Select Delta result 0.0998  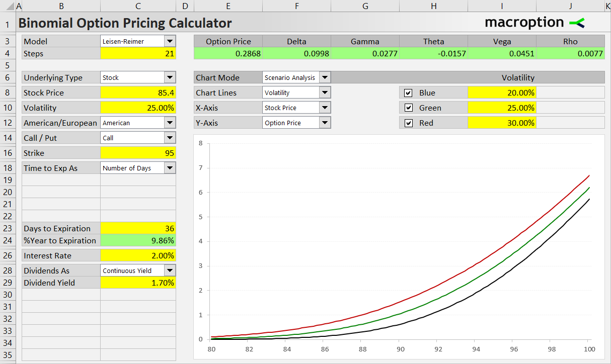[296, 54]
